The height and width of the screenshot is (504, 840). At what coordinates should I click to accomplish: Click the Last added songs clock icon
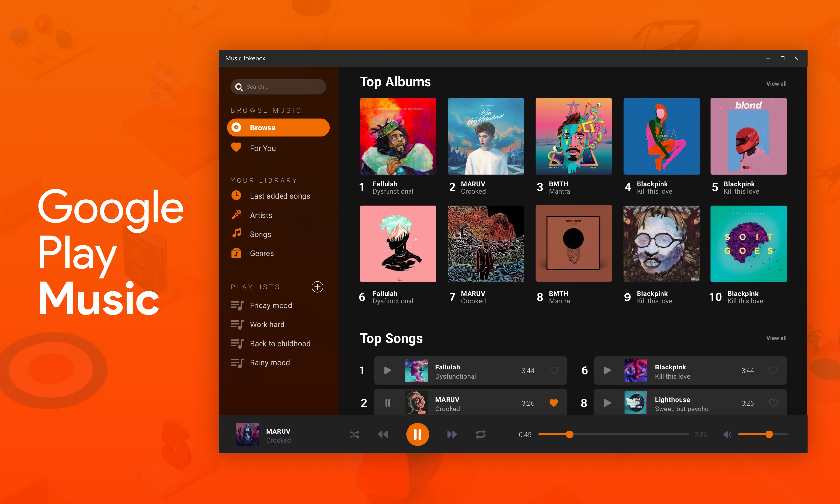click(x=236, y=195)
